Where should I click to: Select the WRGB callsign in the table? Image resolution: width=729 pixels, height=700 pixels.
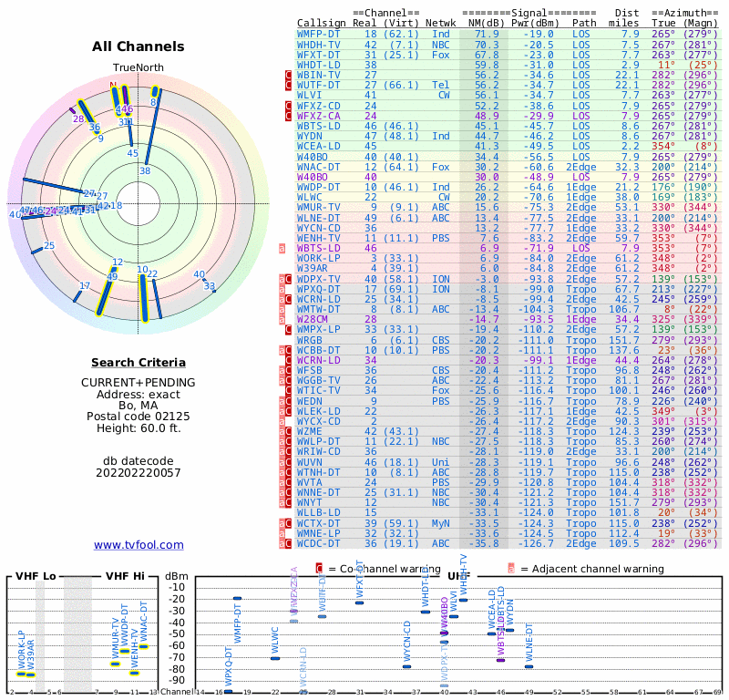pos(309,340)
